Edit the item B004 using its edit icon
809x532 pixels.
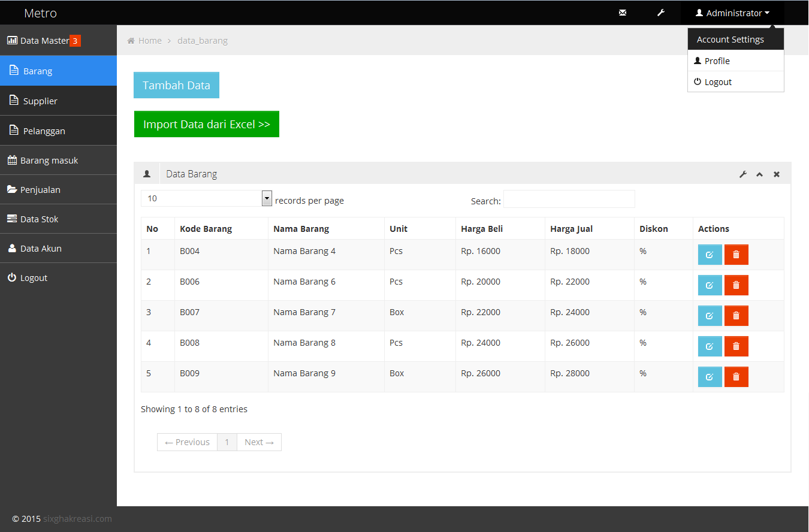710,254
